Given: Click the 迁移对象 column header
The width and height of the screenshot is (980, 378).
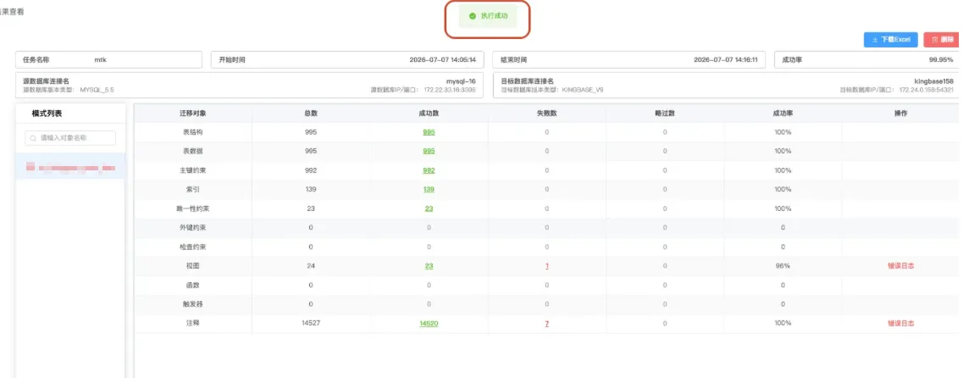Looking at the screenshot, I should pos(193,114).
